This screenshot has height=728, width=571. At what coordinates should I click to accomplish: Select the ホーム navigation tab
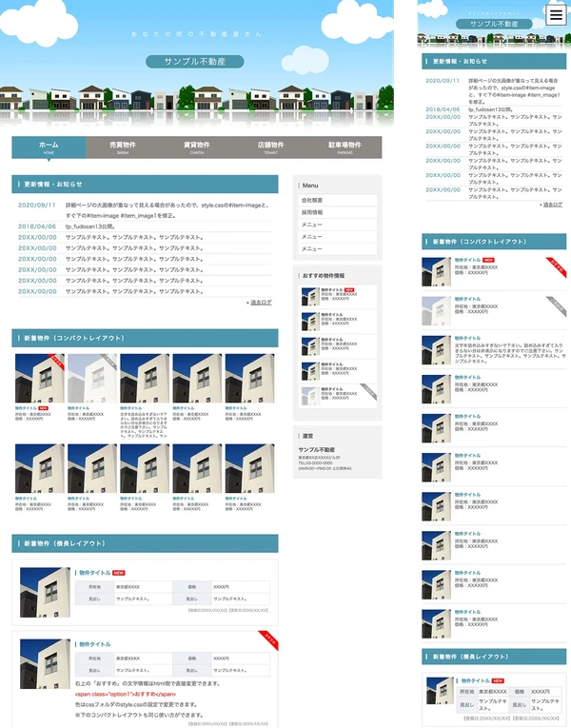coord(49,147)
